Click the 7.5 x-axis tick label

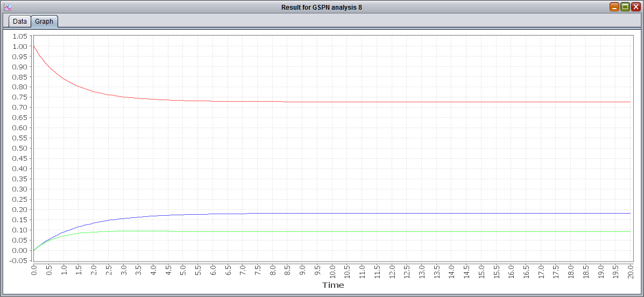pos(258,271)
